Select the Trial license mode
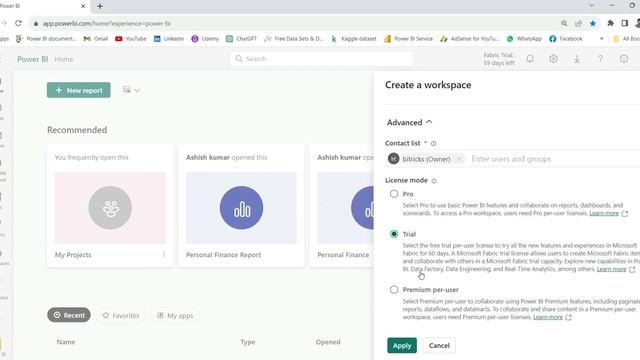This screenshot has height=360, width=640. [394, 234]
